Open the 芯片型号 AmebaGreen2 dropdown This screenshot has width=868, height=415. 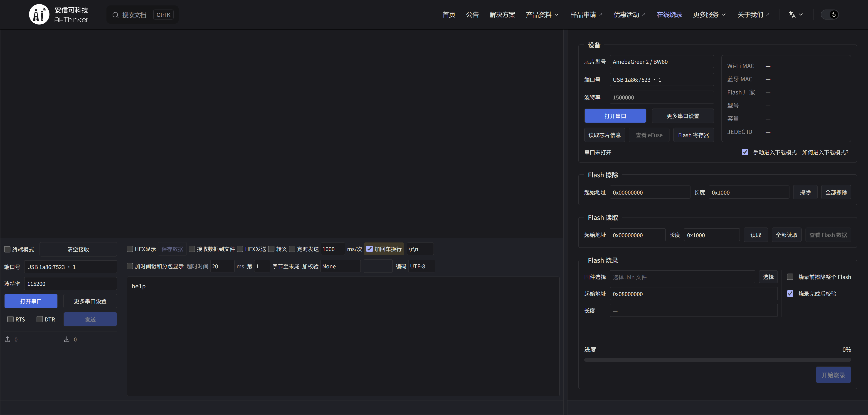click(x=661, y=62)
